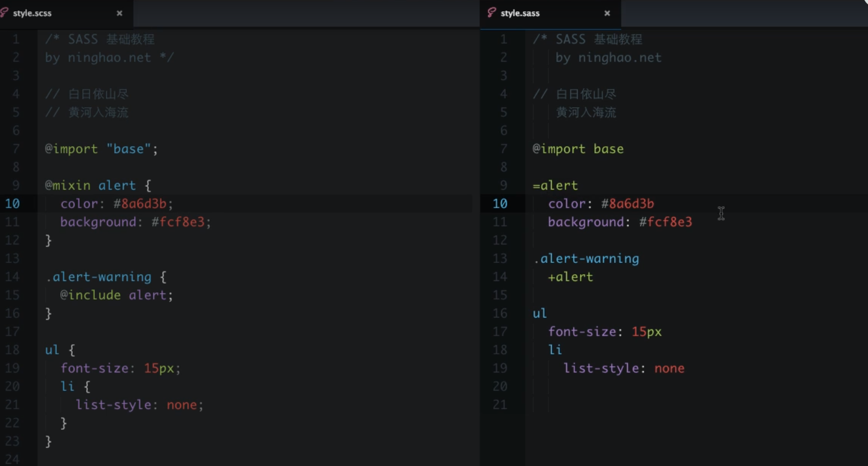This screenshot has width=868, height=466.
Task: Click 'background: #fcf8e3' in style.sass
Action: pyautogui.click(x=620, y=222)
